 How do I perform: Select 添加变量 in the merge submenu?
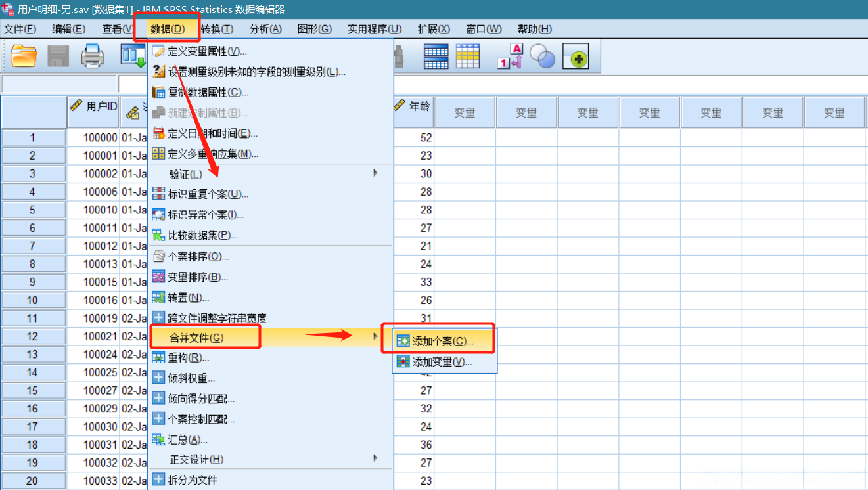click(x=444, y=362)
